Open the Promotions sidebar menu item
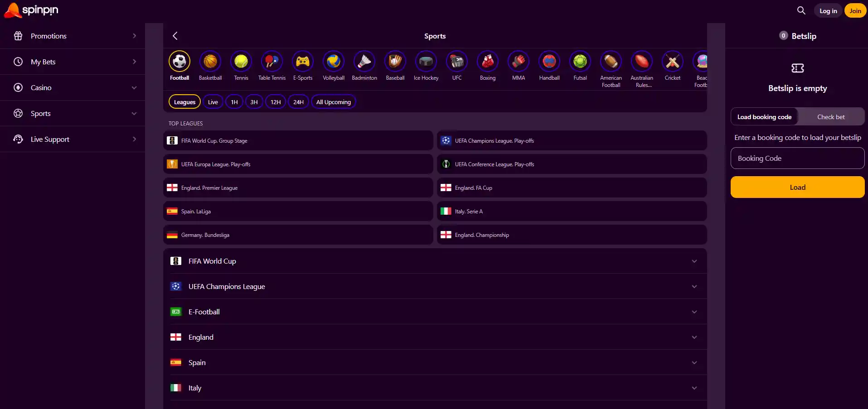 tap(73, 36)
